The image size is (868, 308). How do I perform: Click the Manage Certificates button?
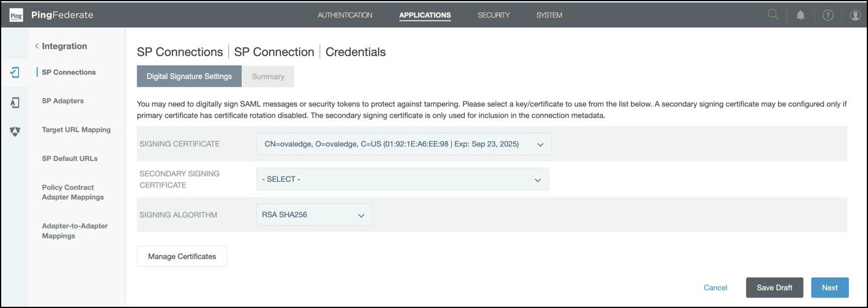(x=182, y=256)
